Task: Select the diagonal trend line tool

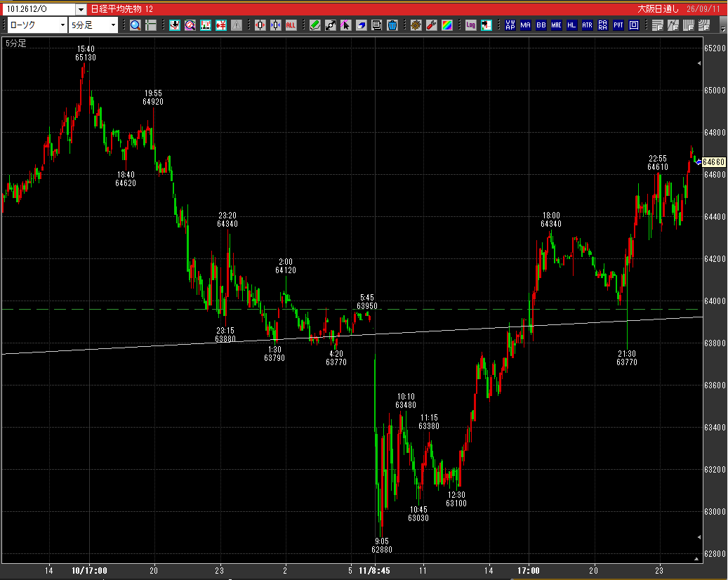Action: [x=330, y=25]
